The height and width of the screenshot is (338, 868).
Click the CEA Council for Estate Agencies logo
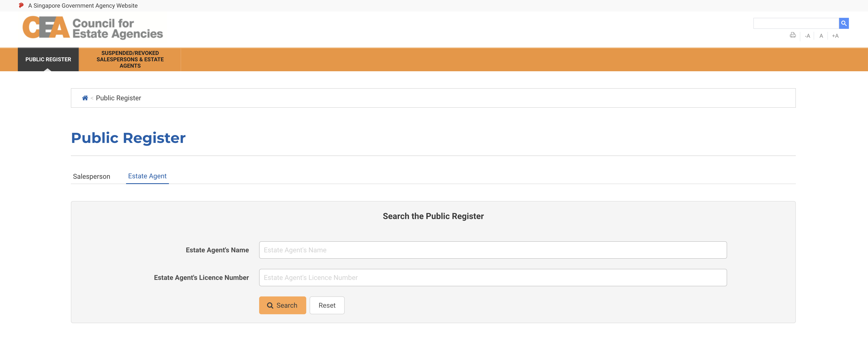click(x=92, y=28)
